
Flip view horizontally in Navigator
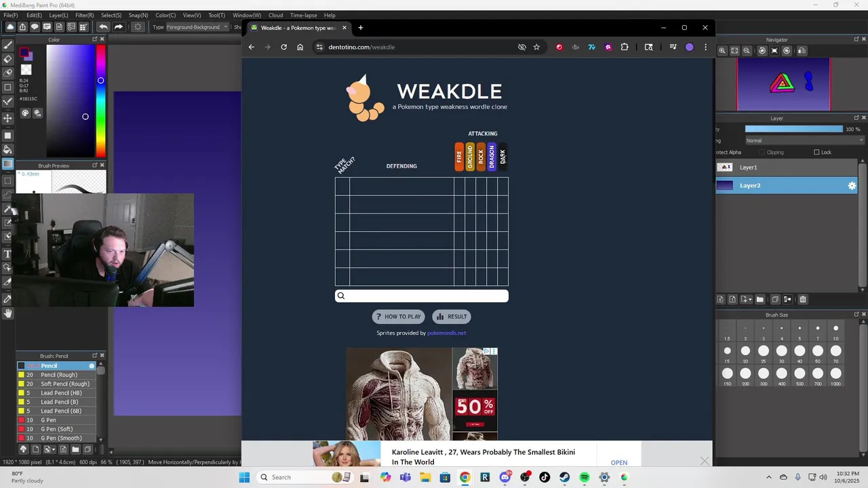click(802, 51)
